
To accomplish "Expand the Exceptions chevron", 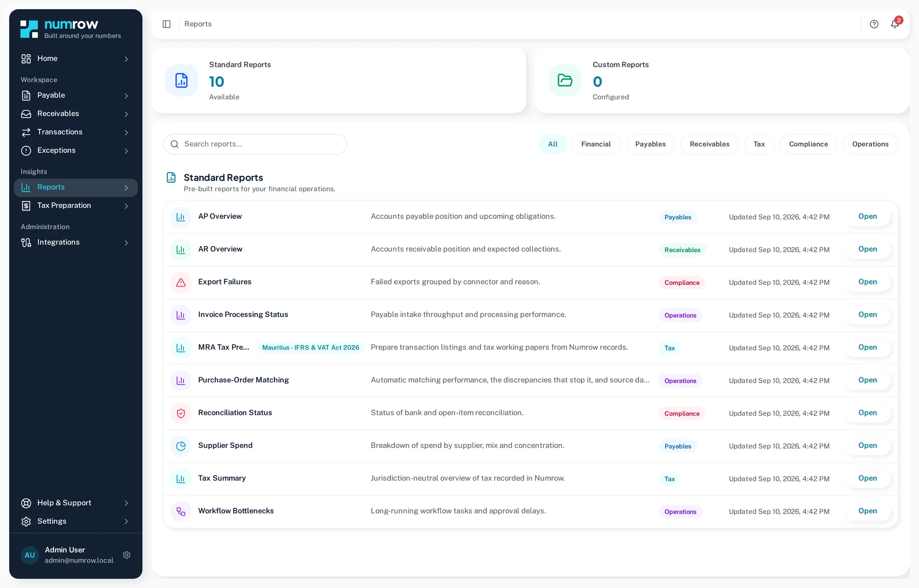I will pos(126,151).
